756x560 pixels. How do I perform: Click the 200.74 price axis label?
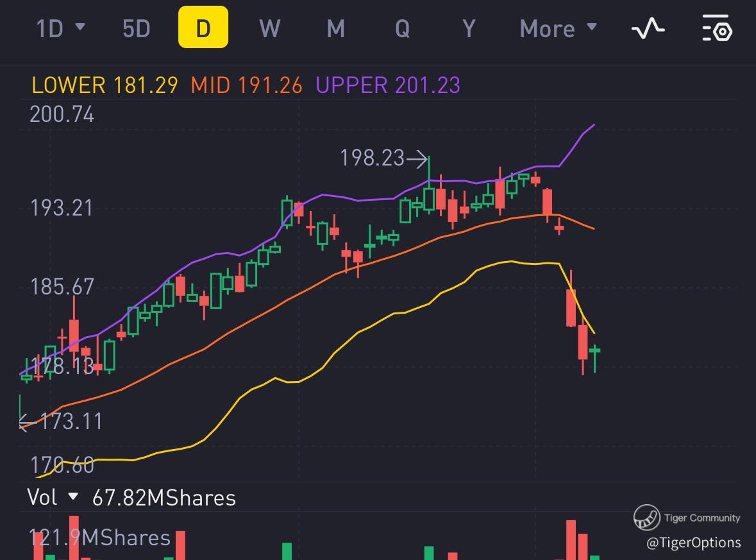pos(62,115)
